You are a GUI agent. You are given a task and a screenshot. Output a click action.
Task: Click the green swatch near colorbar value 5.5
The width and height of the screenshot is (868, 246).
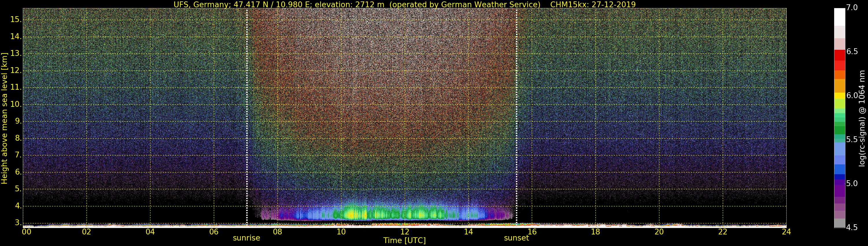pos(839,131)
